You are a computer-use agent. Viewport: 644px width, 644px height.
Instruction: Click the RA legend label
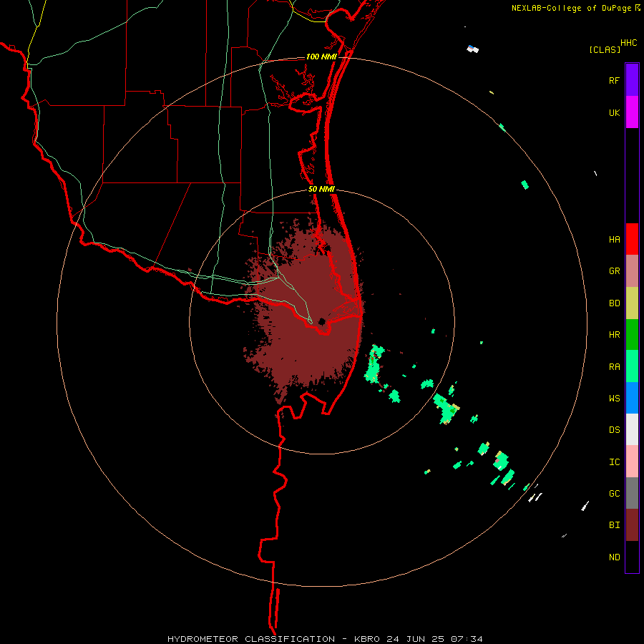pos(614,367)
